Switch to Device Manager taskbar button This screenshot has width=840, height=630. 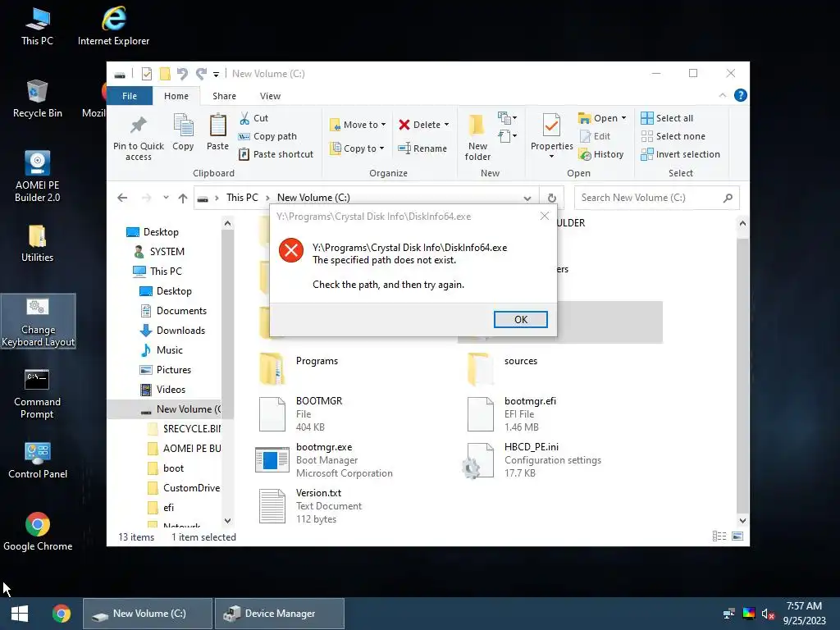tap(279, 614)
